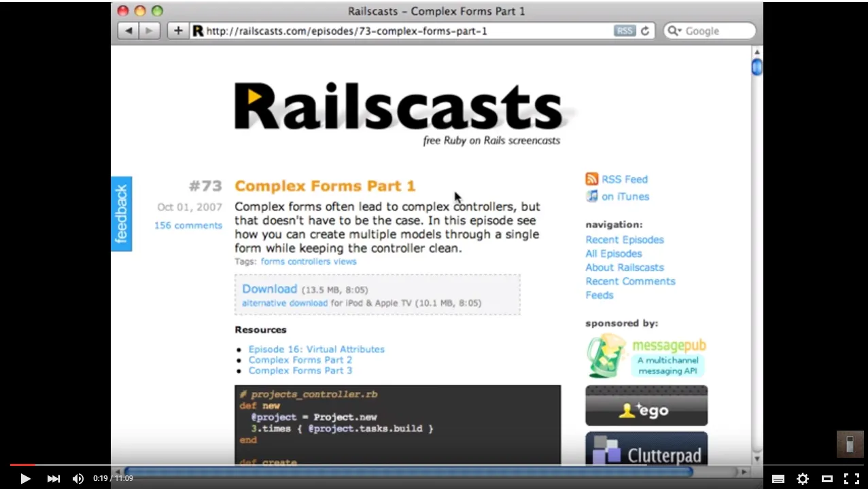Image resolution: width=868 pixels, height=489 pixels.
Task: Skip to next video
Action: [x=53, y=479]
